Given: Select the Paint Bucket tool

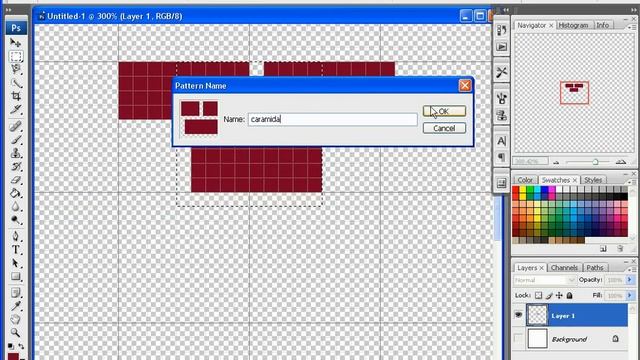Looking at the screenshot, I should 16,193.
